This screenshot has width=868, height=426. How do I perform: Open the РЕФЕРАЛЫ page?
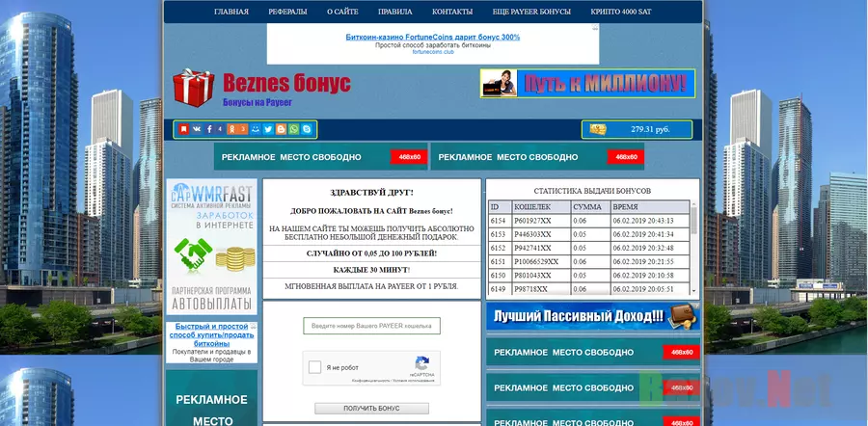point(287,12)
